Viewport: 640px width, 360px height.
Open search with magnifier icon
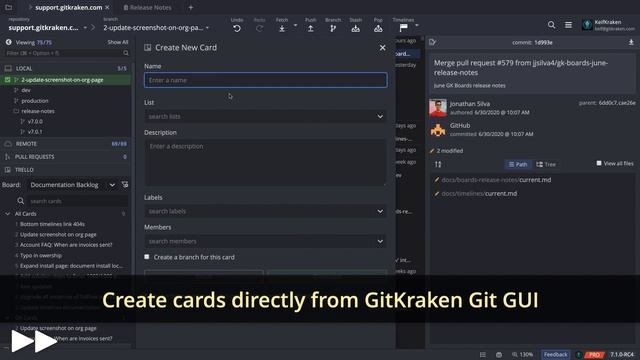pos(551,25)
